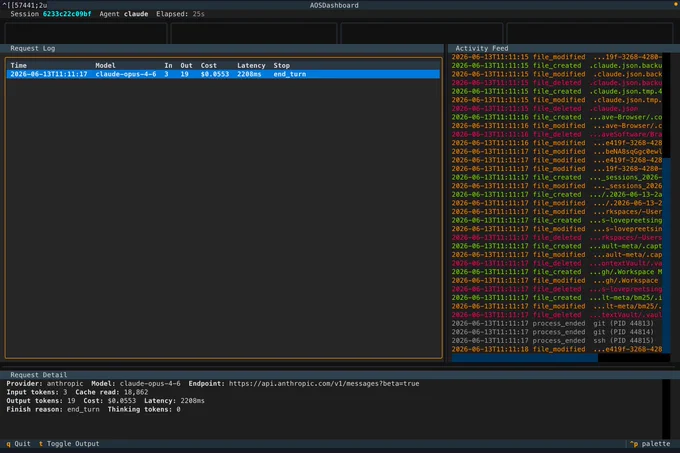Focus the Request Log panel title
The height and width of the screenshot is (453, 680).
pyautogui.click(x=33, y=49)
